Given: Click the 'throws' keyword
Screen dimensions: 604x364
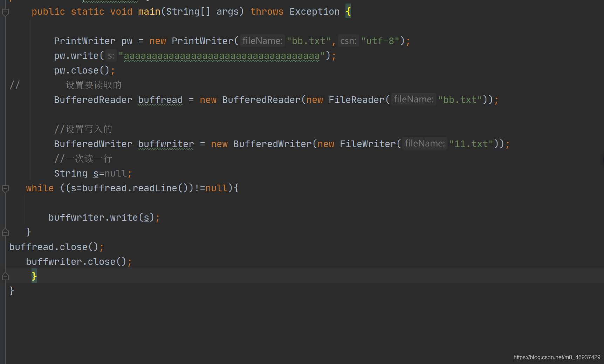Looking at the screenshot, I should pos(267,12).
